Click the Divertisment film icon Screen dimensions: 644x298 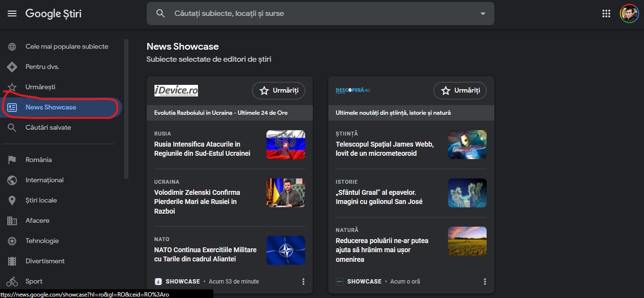coord(12,261)
